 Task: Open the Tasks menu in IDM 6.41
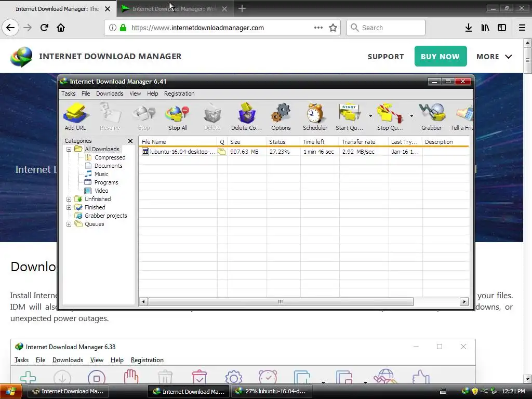point(68,94)
